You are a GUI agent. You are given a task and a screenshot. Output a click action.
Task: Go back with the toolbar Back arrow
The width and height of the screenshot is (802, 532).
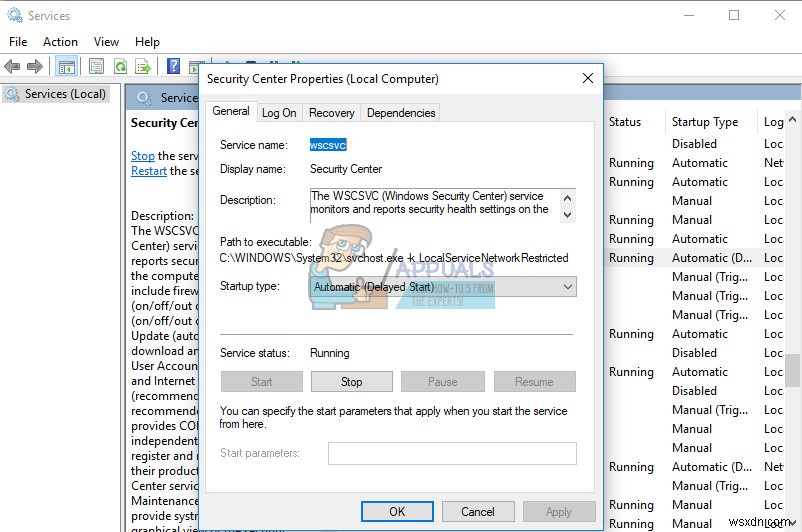click(12, 66)
